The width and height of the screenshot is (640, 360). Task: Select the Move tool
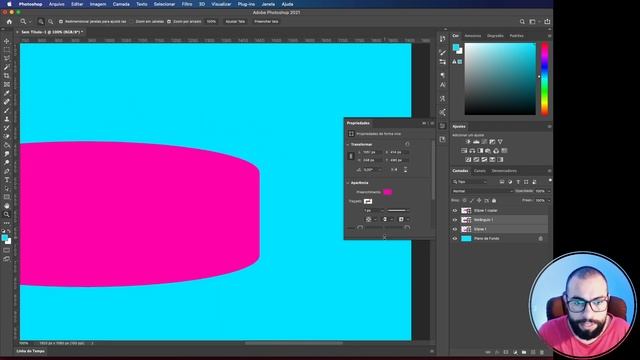pyautogui.click(x=7, y=41)
